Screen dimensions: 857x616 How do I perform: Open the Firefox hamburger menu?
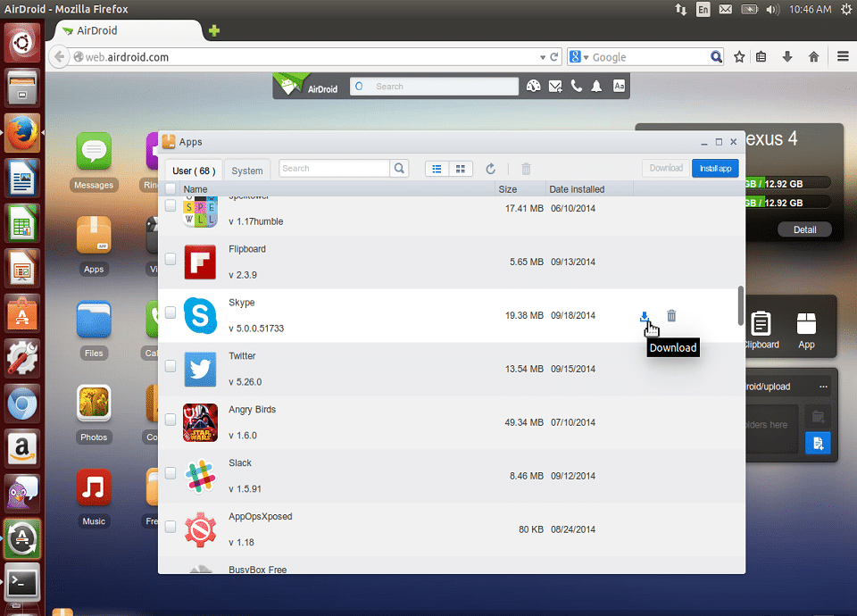[843, 56]
